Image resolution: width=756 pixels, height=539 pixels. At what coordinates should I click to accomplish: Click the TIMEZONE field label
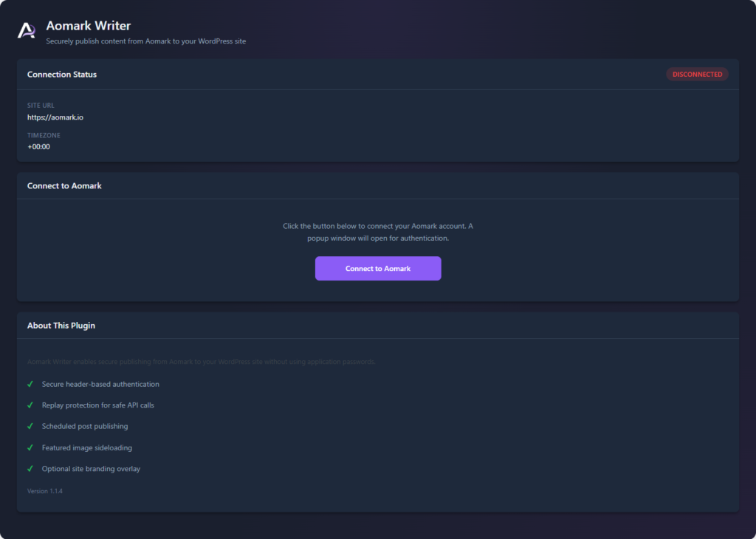coord(44,136)
